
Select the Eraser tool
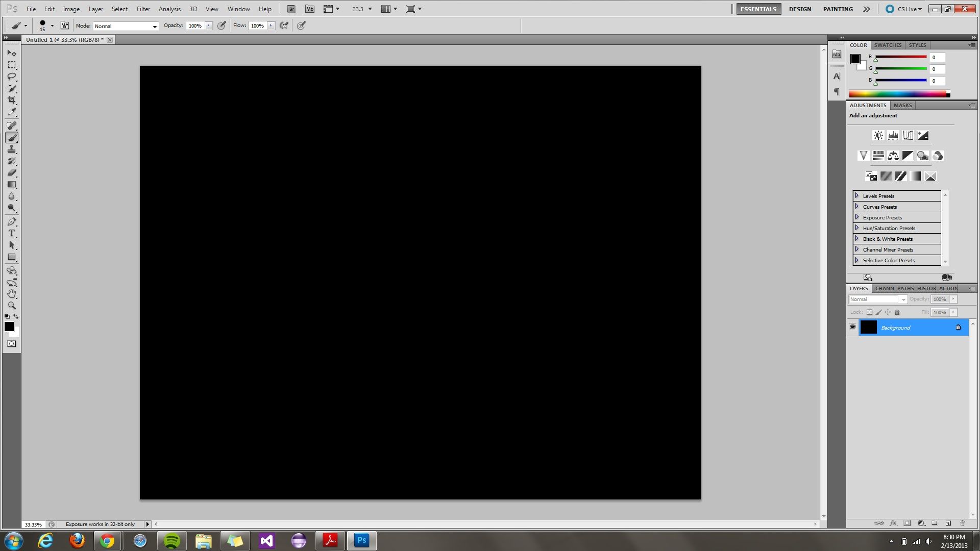12,172
